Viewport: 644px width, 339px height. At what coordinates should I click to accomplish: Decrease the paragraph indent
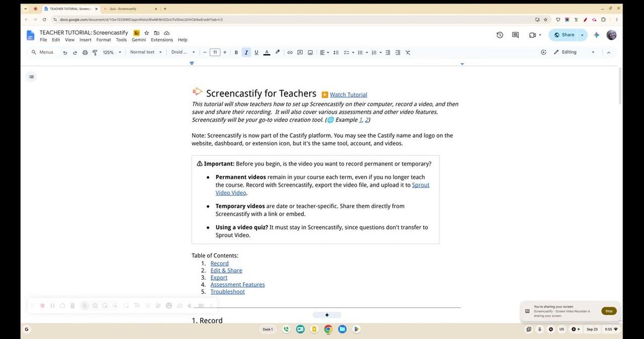tap(387, 53)
